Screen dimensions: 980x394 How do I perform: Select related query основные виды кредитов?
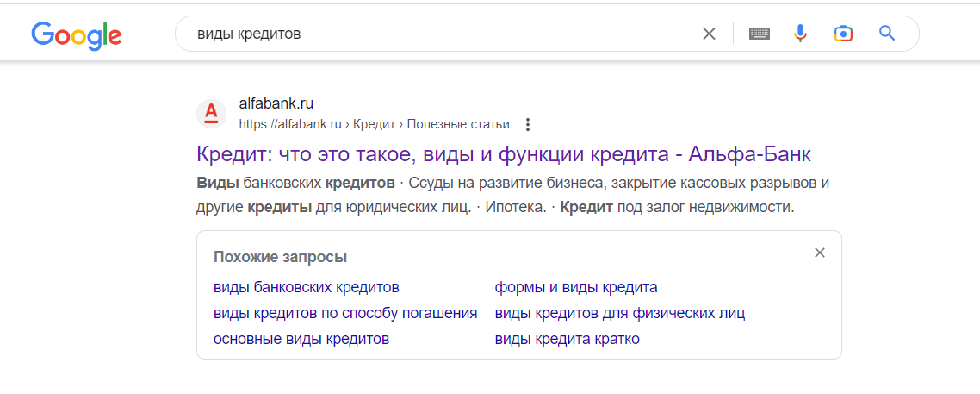click(x=301, y=339)
